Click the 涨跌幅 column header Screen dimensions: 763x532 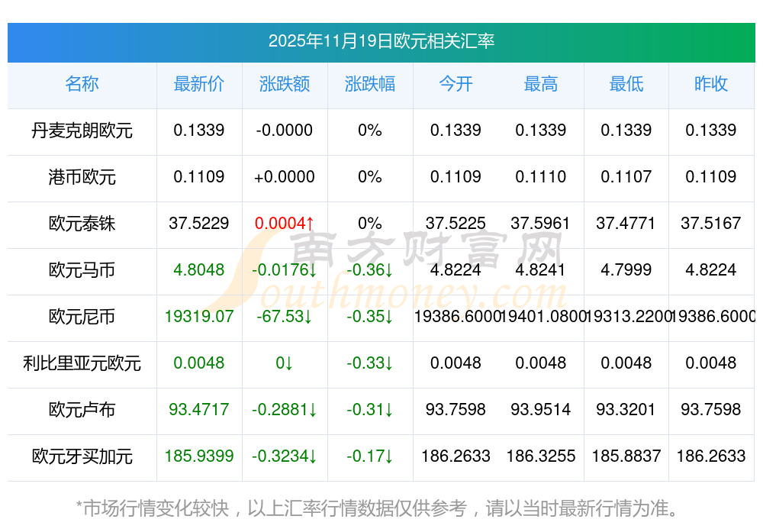coord(370,84)
